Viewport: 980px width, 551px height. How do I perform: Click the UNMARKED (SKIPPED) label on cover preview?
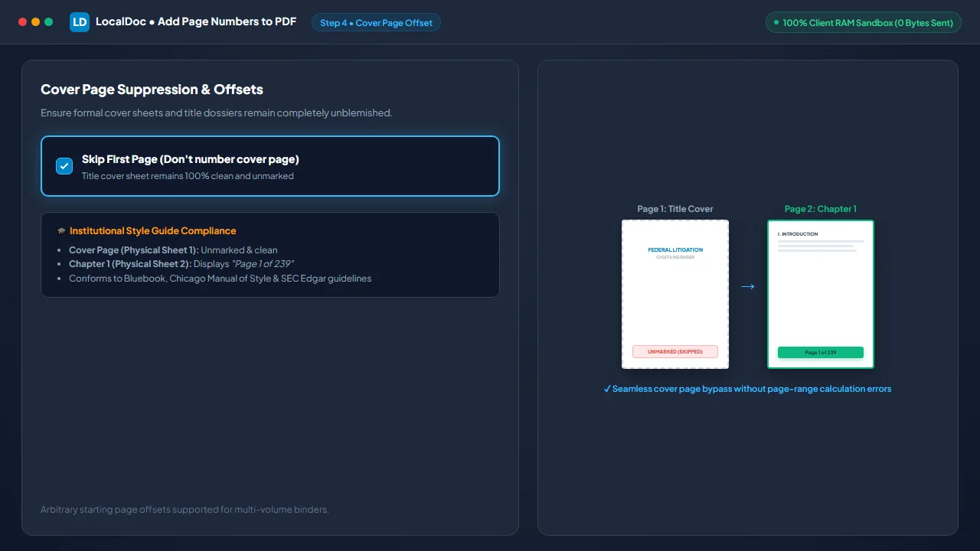click(675, 352)
